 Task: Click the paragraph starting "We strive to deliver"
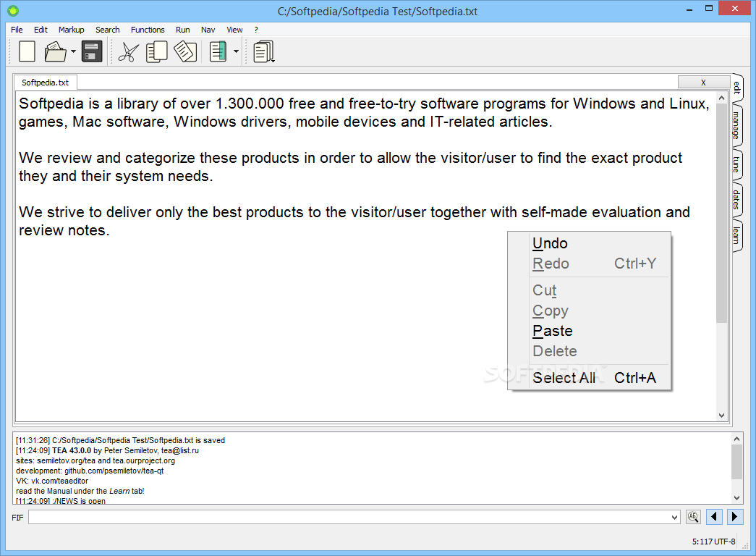point(354,221)
